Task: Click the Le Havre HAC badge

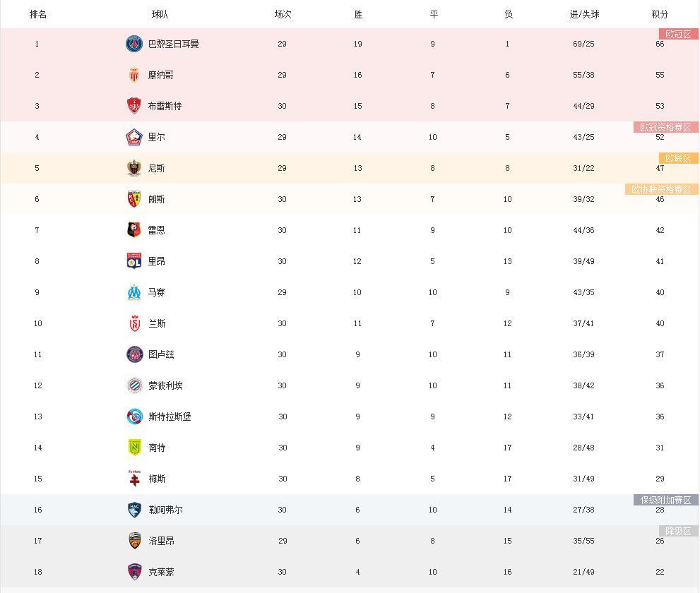Action: [x=135, y=510]
